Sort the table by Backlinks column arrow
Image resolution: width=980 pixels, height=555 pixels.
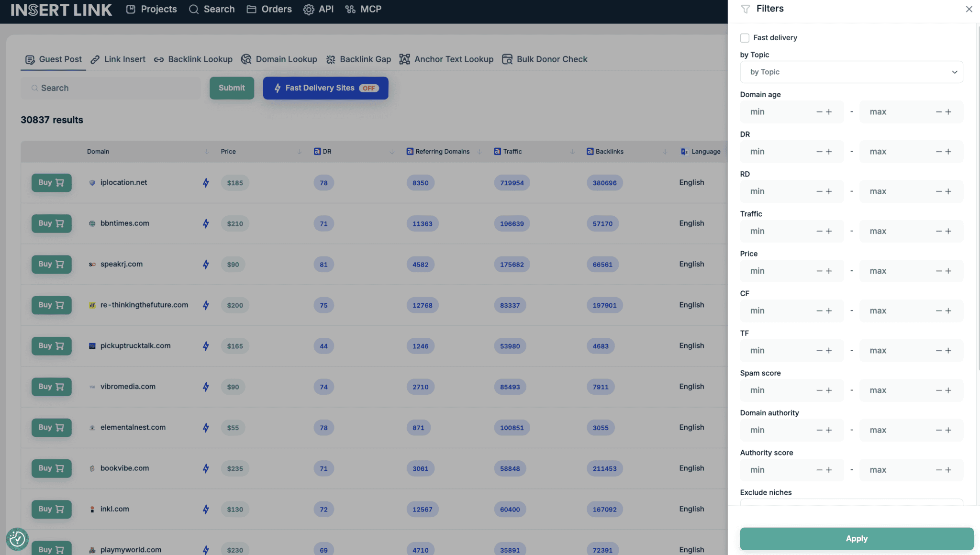point(665,152)
